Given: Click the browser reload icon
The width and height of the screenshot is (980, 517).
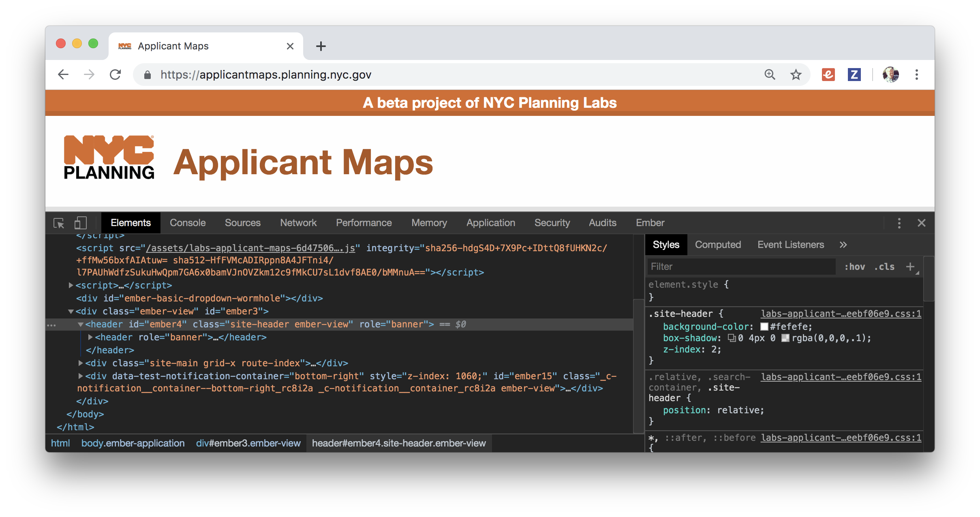Looking at the screenshot, I should 116,75.
